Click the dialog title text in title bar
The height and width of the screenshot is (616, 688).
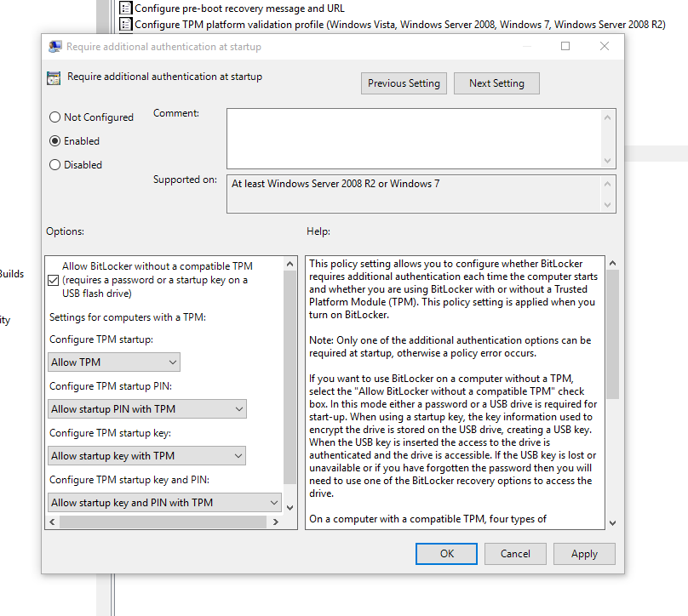[163, 47]
